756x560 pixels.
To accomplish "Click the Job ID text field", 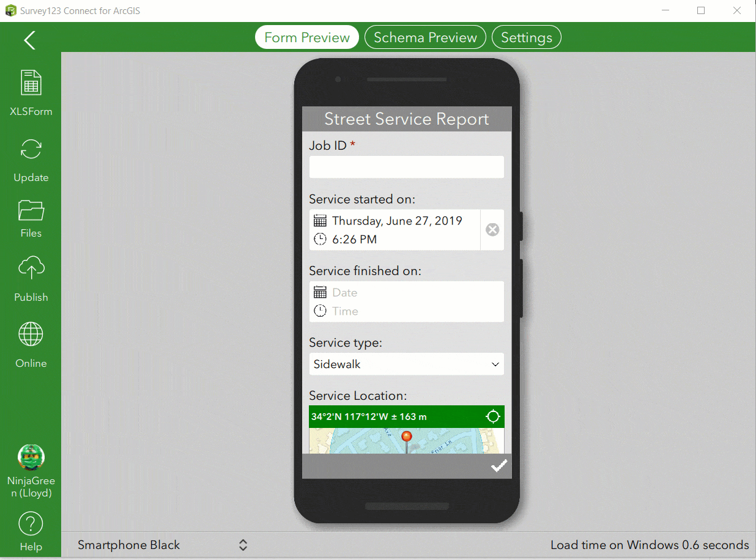I will pos(406,167).
